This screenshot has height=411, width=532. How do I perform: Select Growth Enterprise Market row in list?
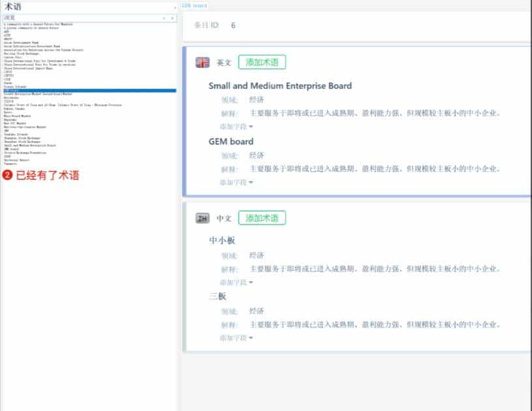click(38, 94)
